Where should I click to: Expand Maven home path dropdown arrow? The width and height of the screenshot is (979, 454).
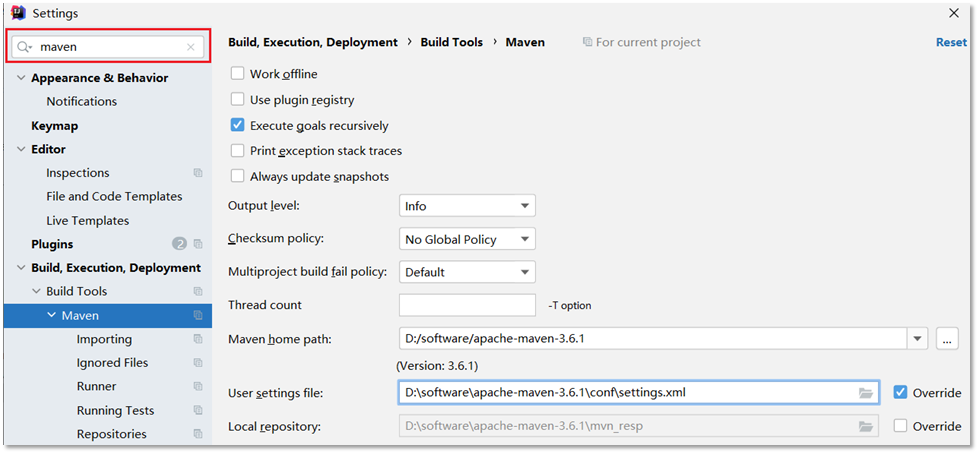coord(918,339)
